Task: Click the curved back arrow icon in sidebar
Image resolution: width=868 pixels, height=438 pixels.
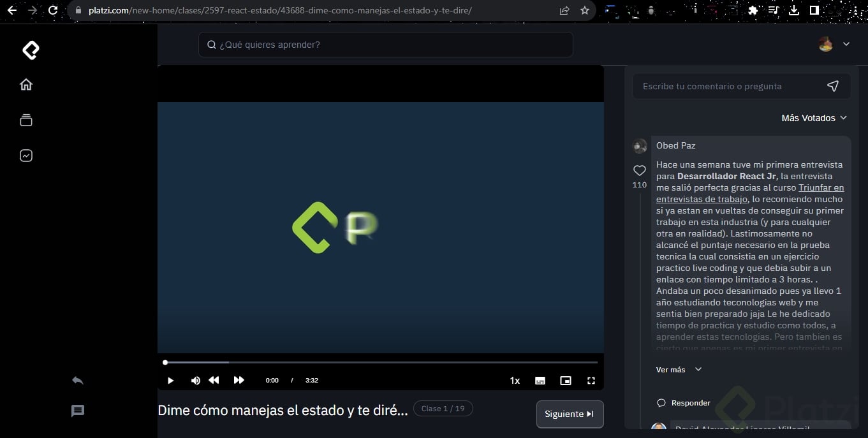Action: click(x=78, y=380)
